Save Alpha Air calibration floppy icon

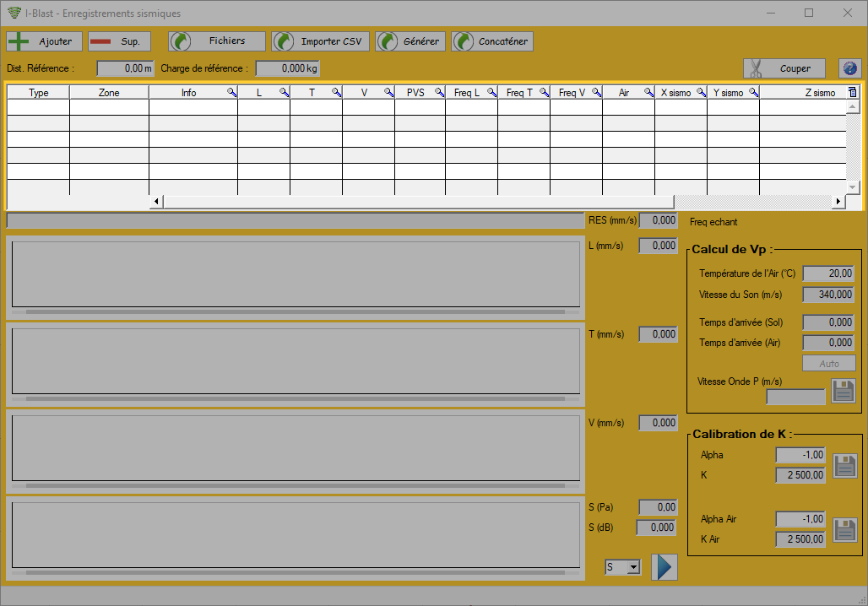pos(844,530)
